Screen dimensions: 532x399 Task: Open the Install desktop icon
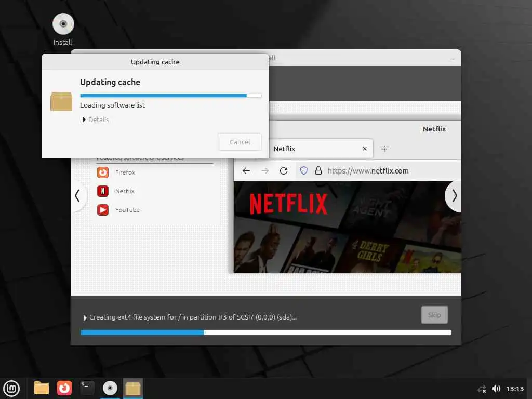click(63, 30)
